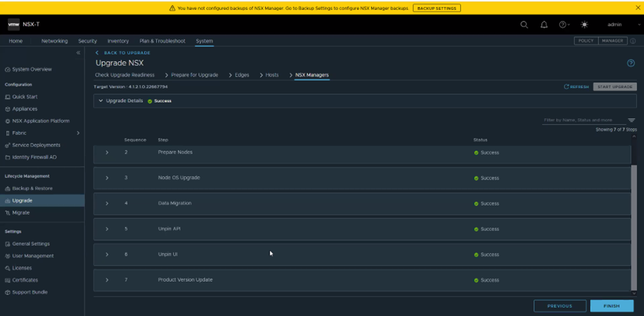The image size is (644, 316).
Task: Click the NSX Application Platform icon
Action: click(7, 121)
